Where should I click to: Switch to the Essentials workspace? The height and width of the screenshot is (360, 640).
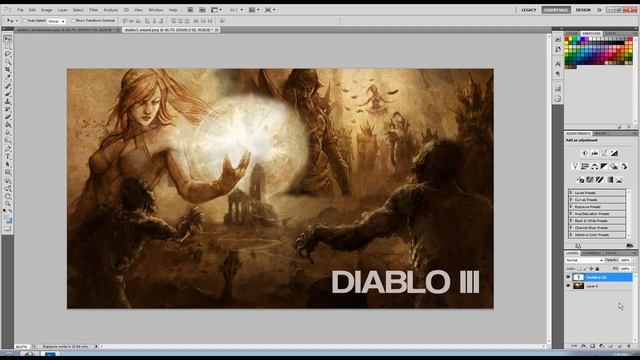(556, 10)
